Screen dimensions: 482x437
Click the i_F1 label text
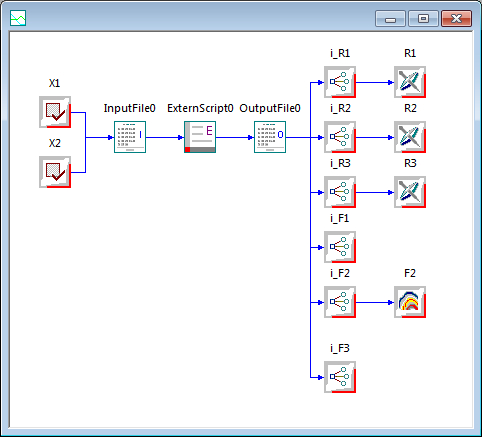coord(340,218)
